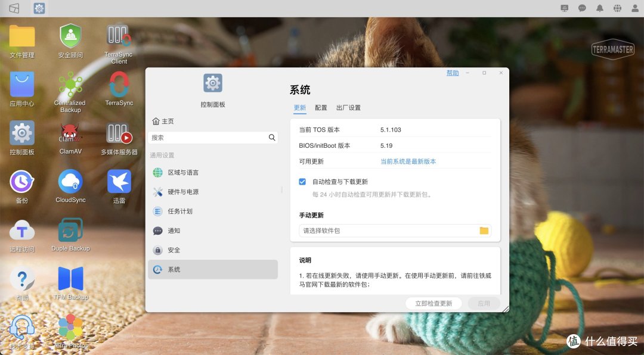
Task: Select 安全 in the sidebar
Action: click(213, 250)
